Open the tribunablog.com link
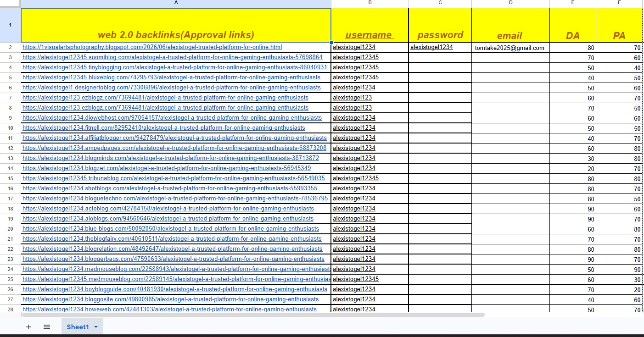 pos(174,178)
